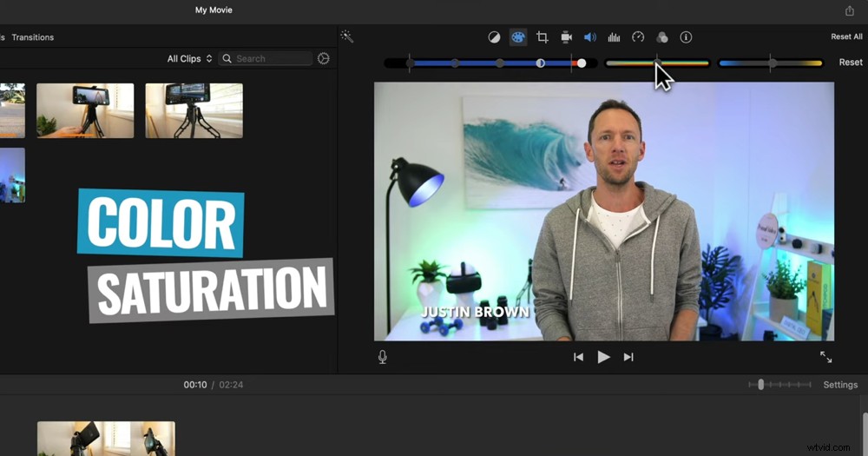Open Clip Filter and Audio Effects icon
The height and width of the screenshot is (456, 868).
point(662,37)
